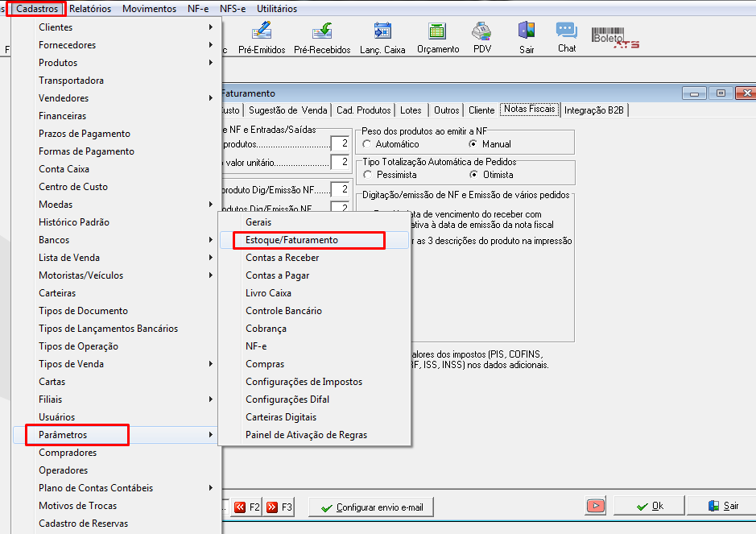This screenshot has width=756, height=534.
Task: Open the Pré-Recebidos toolbar icon
Action: (x=322, y=37)
